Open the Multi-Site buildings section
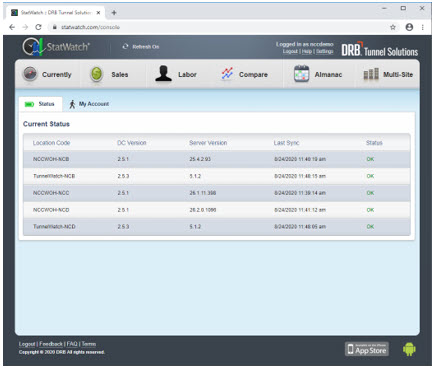 point(388,74)
